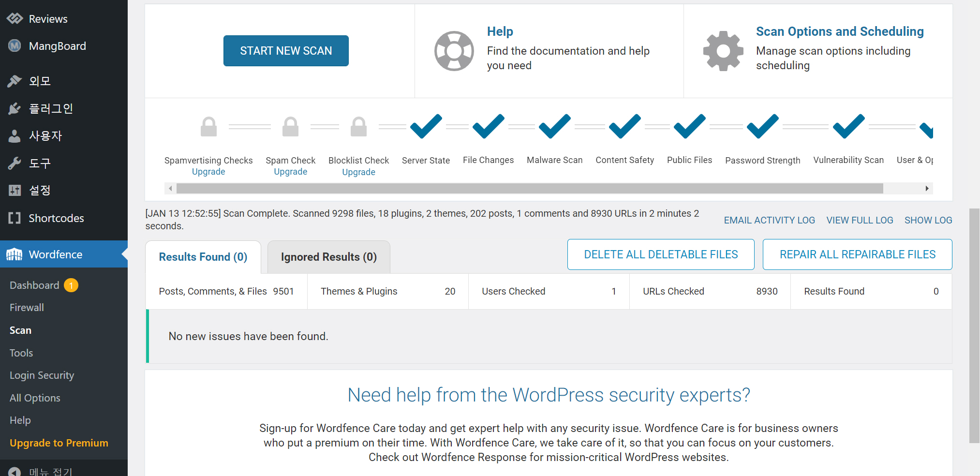Open Wordfence Tools page
The height and width of the screenshot is (476, 980).
(21, 353)
